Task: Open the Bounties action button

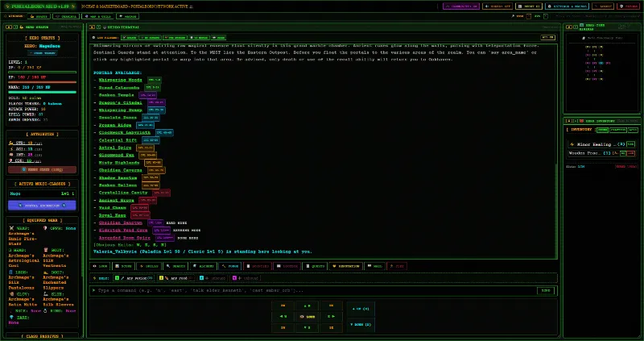Action: click(258, 266)
